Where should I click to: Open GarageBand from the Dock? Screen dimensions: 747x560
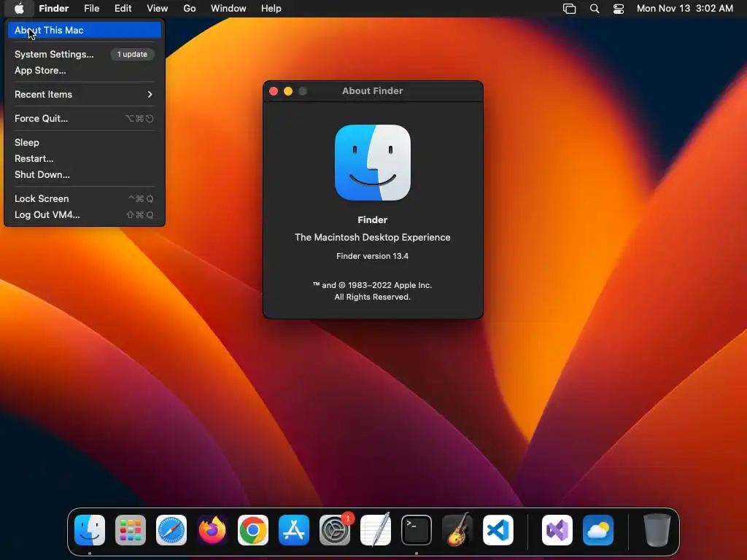[457, 530]
